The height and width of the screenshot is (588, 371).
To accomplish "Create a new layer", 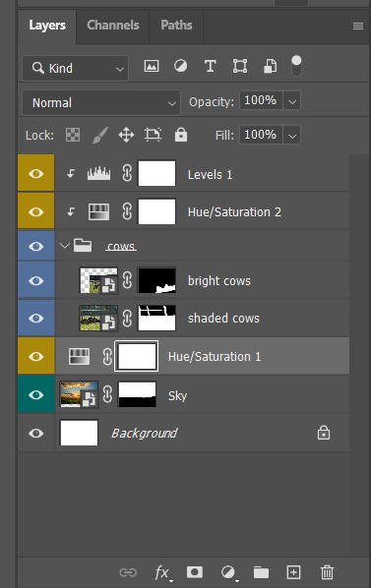I will click(x=293, y=572).
